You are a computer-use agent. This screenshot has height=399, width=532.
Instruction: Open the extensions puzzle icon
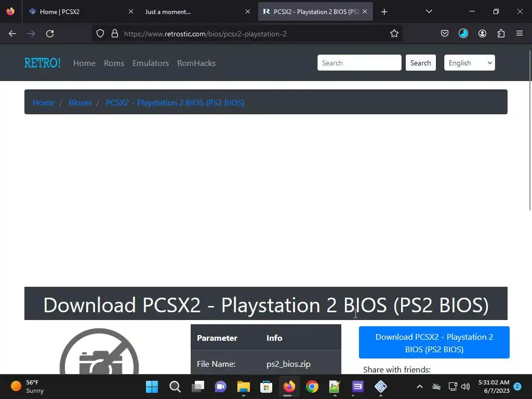[x=501, y=34]
